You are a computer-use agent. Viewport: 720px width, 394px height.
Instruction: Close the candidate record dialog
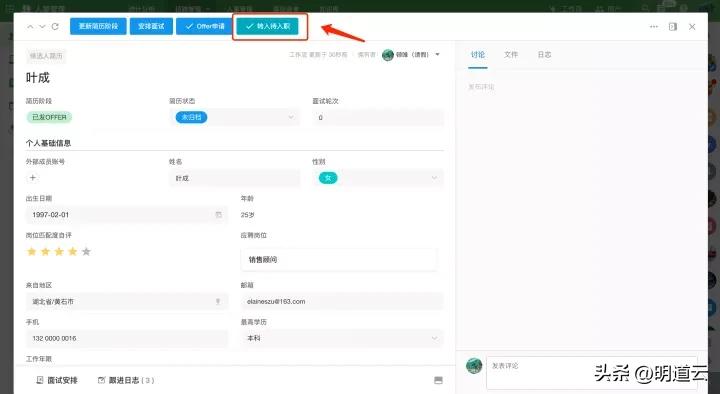pyautogui.click(x=692, y=27)
